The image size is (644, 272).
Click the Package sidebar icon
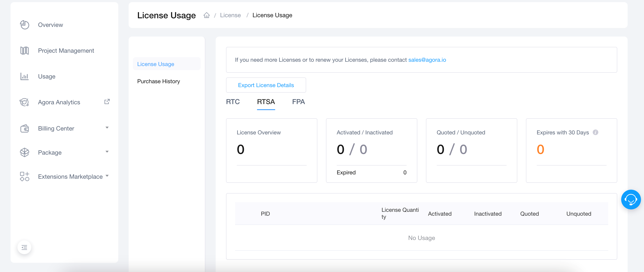pyautogui.click(x=24, y=152)
